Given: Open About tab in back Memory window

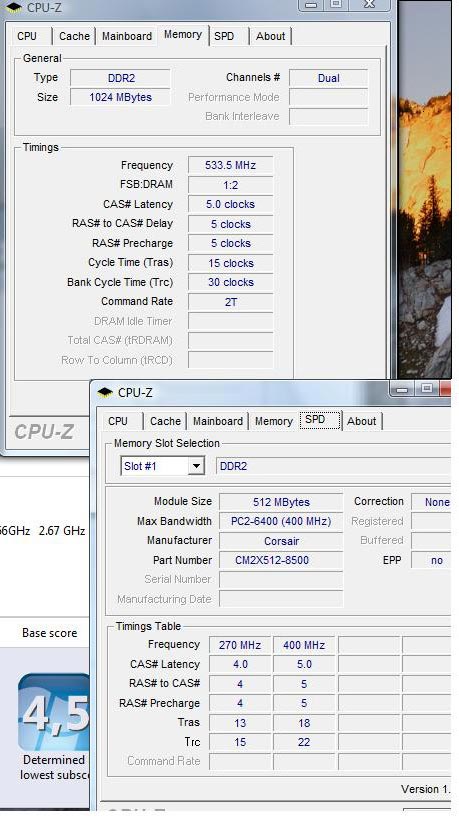Looking at the screenshot, I should (x=270, y=36).
